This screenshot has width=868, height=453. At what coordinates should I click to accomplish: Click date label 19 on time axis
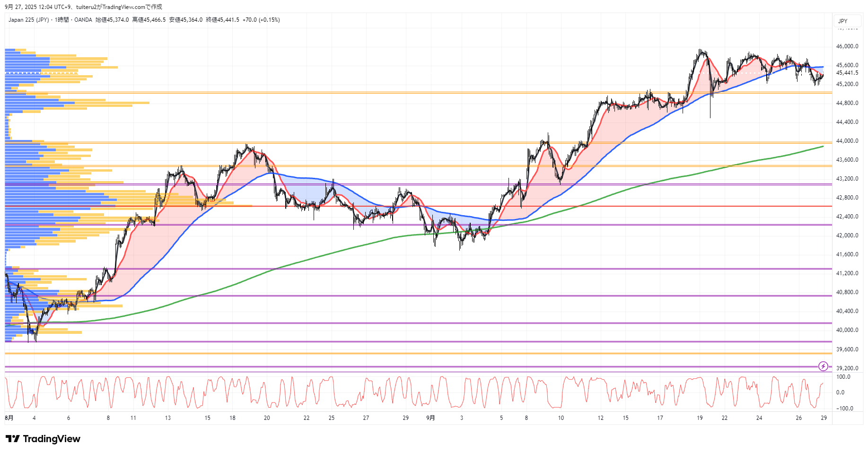click(x=700, y=418)
